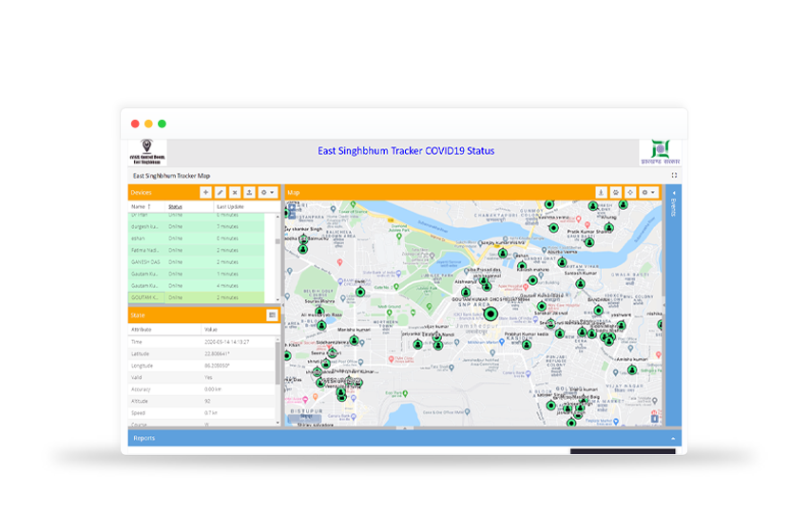The width and height of the screenshot is (808, 532).
Task: Click the Value column header in State
Action: [x=240, y=329]
